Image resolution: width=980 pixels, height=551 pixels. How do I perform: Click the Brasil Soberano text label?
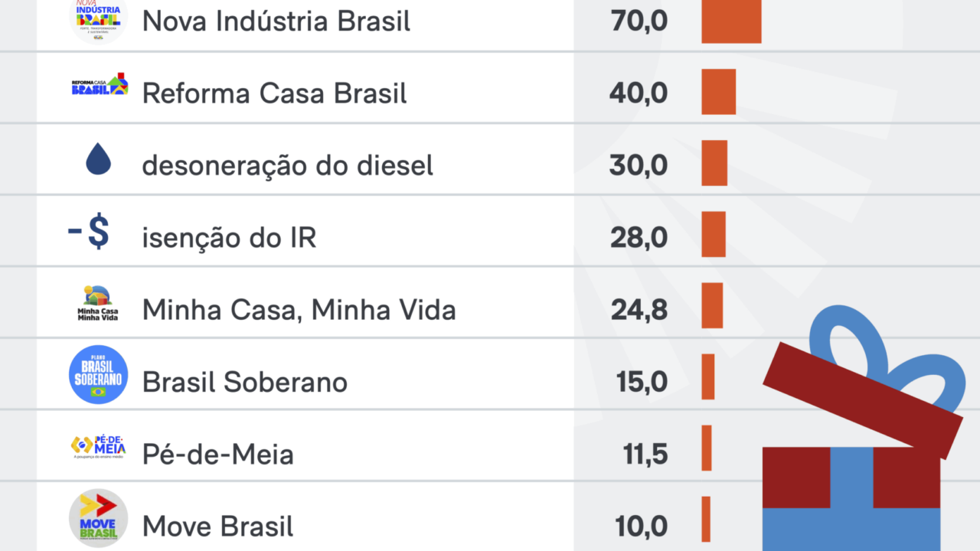point(245,382)
